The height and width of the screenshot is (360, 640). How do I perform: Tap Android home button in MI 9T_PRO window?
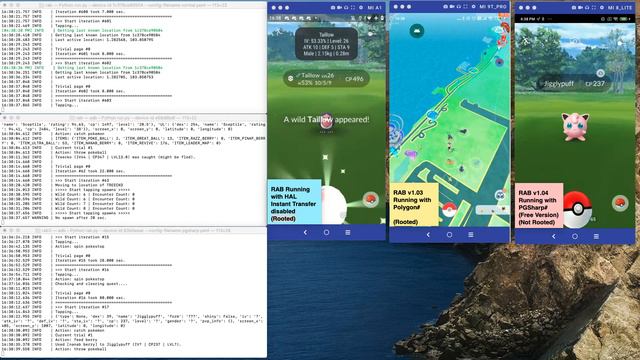coord(449,235)
